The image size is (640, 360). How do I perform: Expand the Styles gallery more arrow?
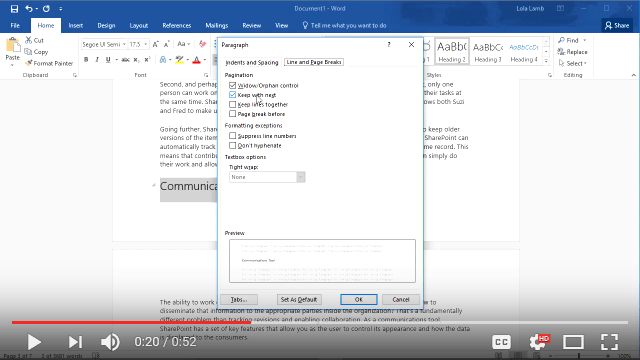pyautogui.click(x=546, y=61)
